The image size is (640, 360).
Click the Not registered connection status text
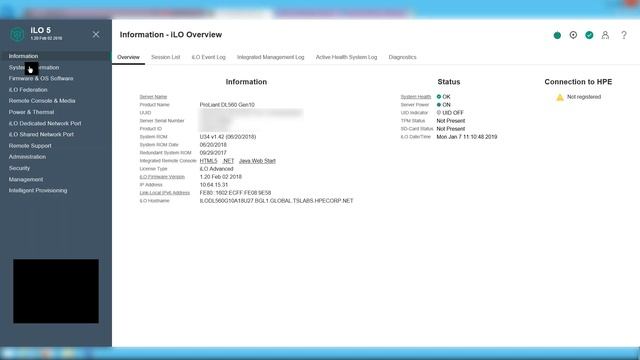click(584, 97)
